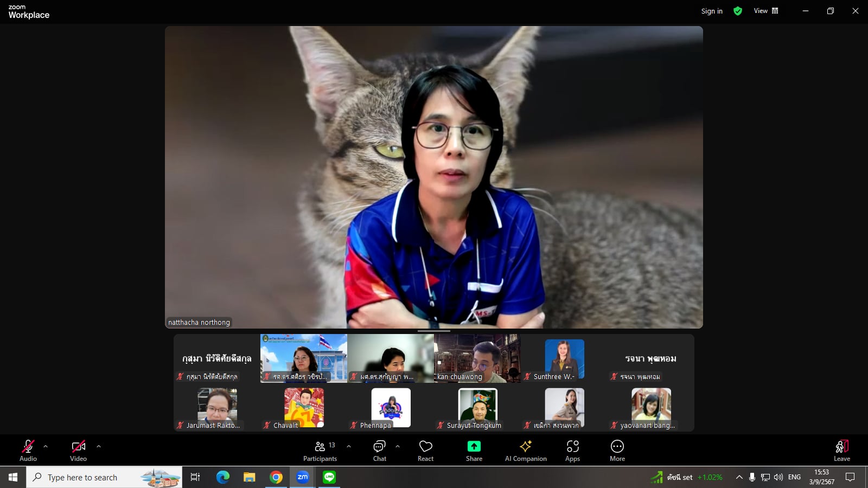Open the React emoji menu

point(425,451)
